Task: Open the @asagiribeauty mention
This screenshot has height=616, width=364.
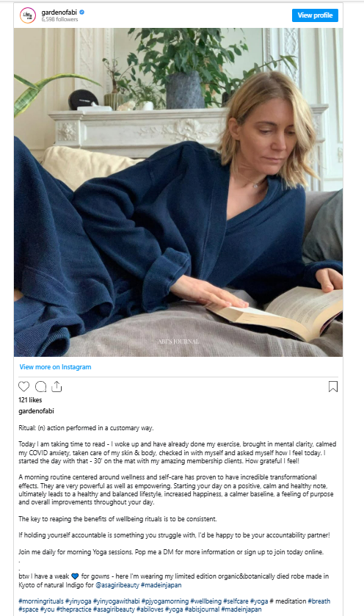Action: 117,585
